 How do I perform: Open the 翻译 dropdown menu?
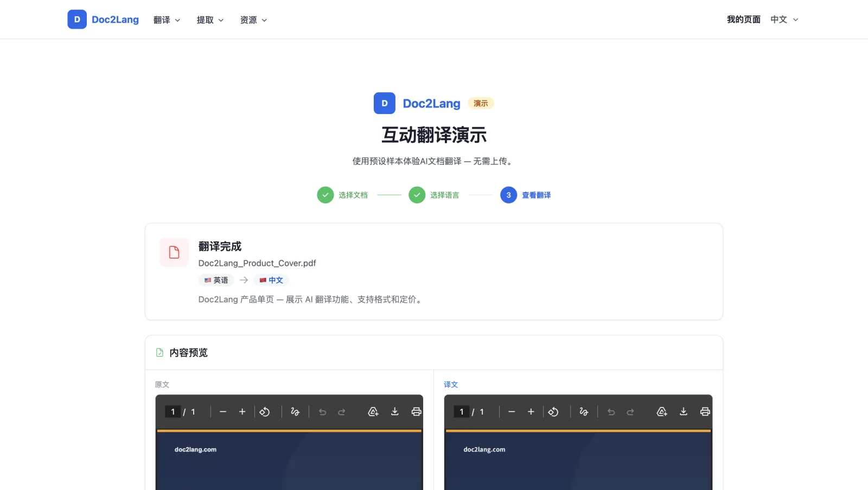coord(167,20)
